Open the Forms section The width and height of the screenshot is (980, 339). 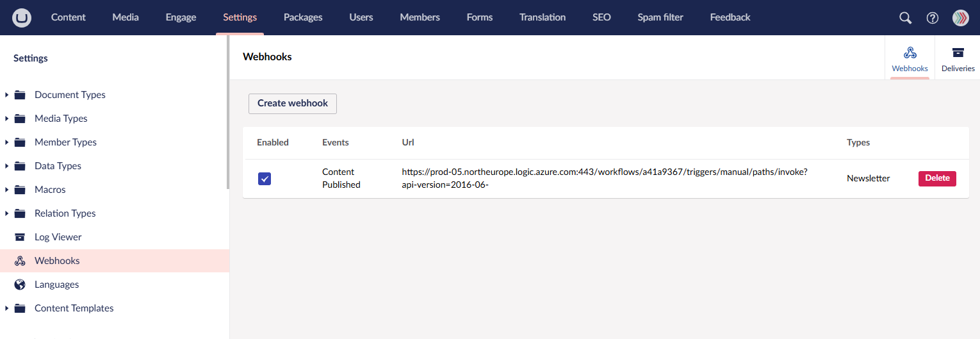[x=480, y=17]
